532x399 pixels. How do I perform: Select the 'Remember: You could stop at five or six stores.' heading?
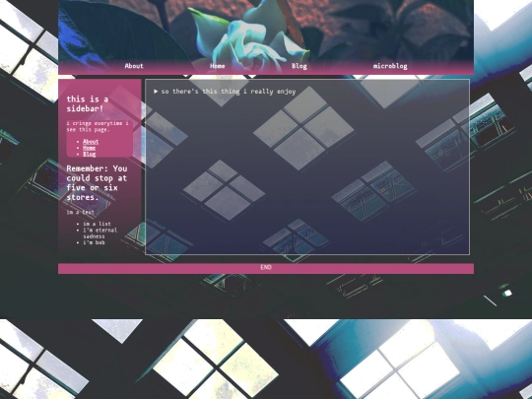[x=97, y=183]
